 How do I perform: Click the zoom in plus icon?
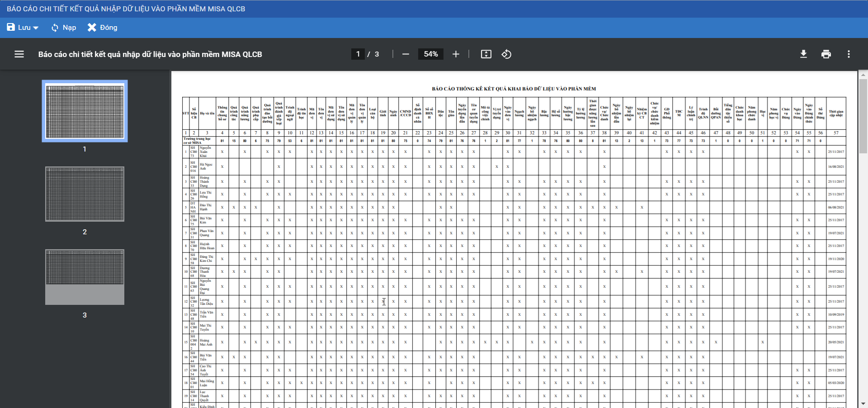[456, 54]
